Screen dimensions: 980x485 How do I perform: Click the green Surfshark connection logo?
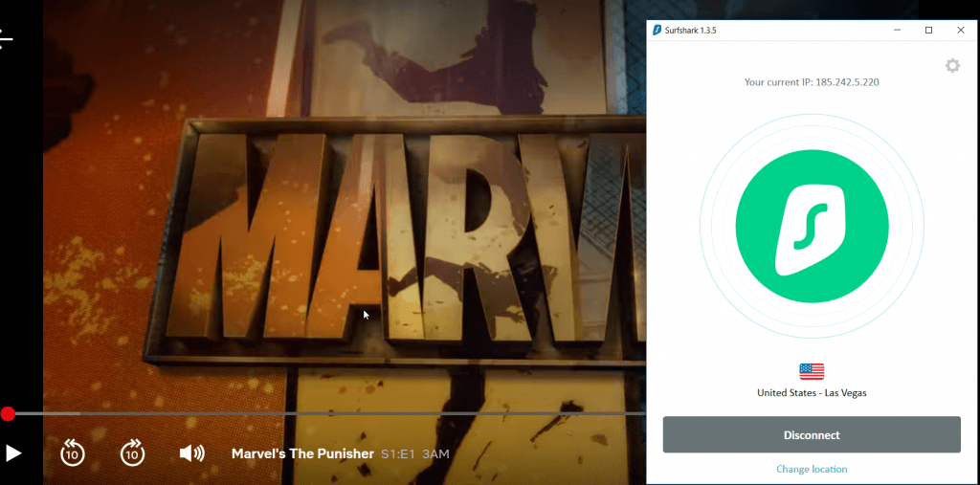[x=812, y=227]
